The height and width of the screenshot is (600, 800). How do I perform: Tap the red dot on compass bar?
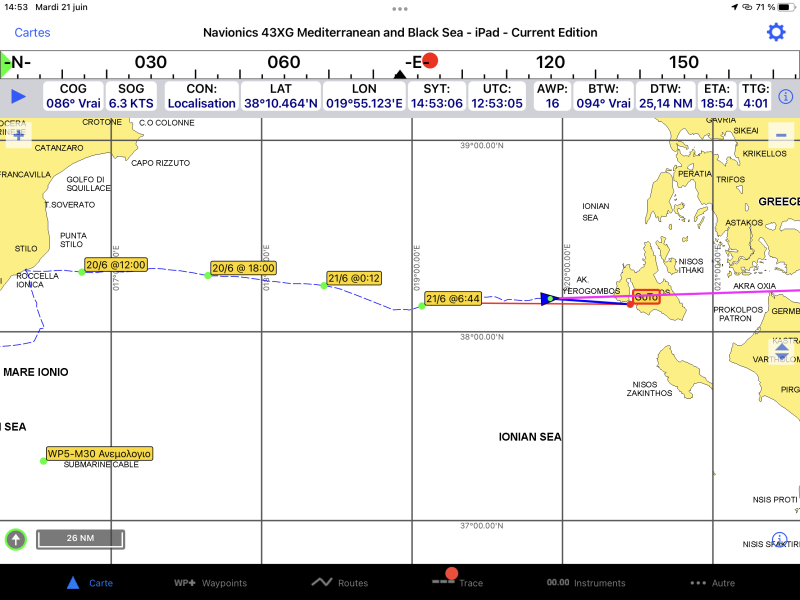430,61
